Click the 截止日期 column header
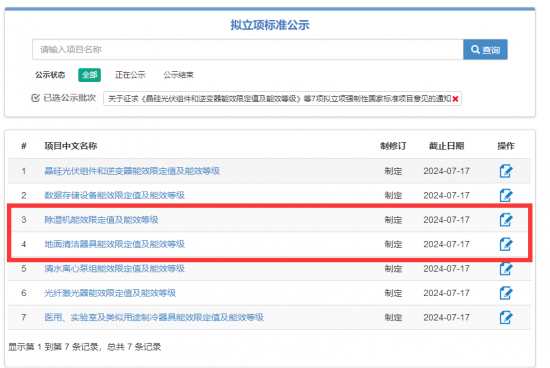The image size is (550, 368). click(x=446, y=146)
